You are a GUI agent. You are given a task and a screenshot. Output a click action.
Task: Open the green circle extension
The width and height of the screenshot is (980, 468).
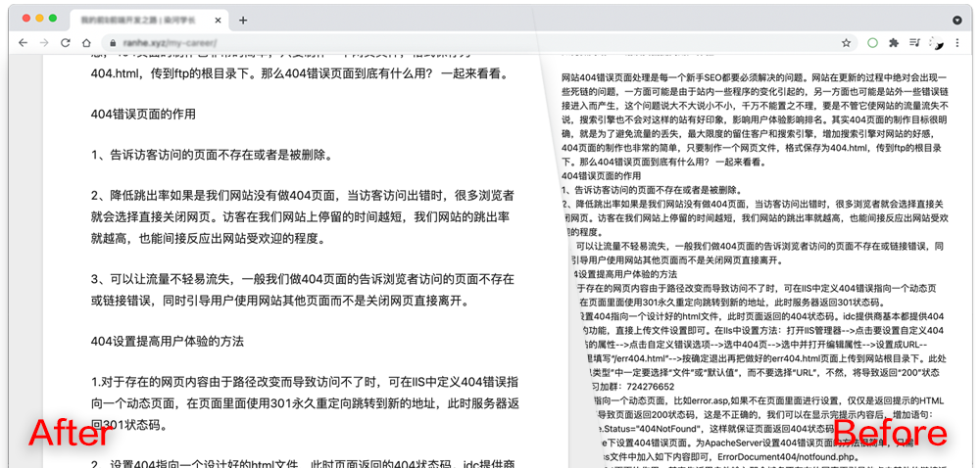tap(873, 43)
